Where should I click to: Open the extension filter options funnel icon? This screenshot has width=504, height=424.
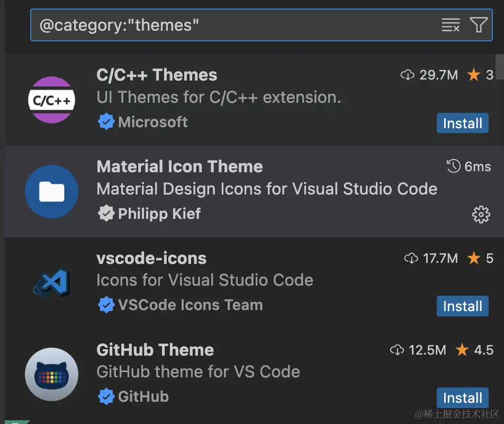click(x=479, y=24)
